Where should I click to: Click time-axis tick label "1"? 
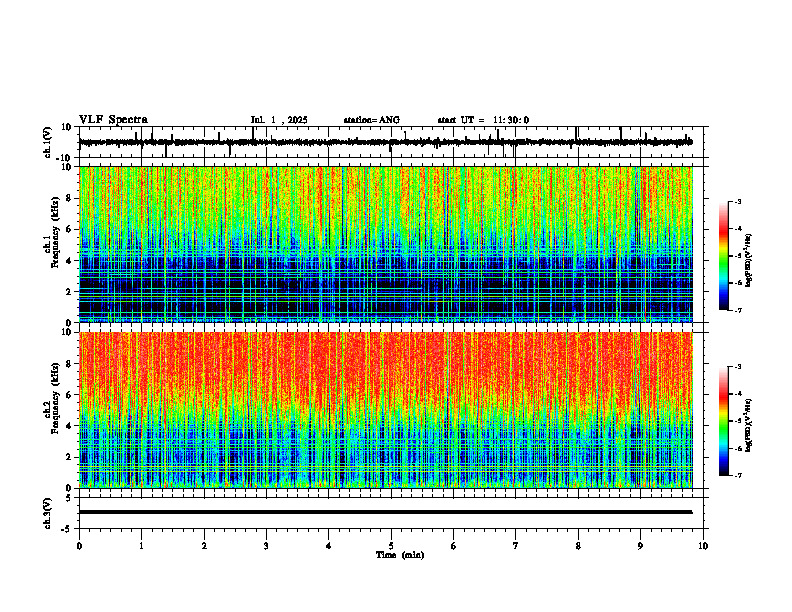(141, 546)
